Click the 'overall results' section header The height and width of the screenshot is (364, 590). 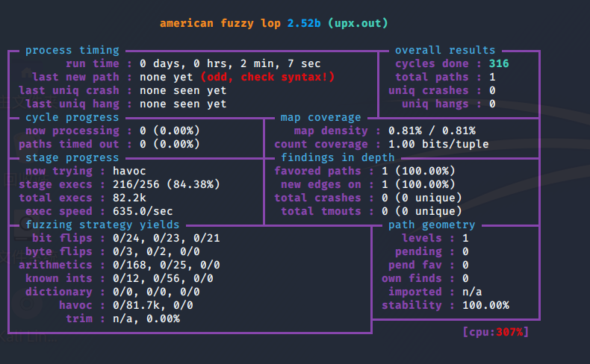click(444, 51)
